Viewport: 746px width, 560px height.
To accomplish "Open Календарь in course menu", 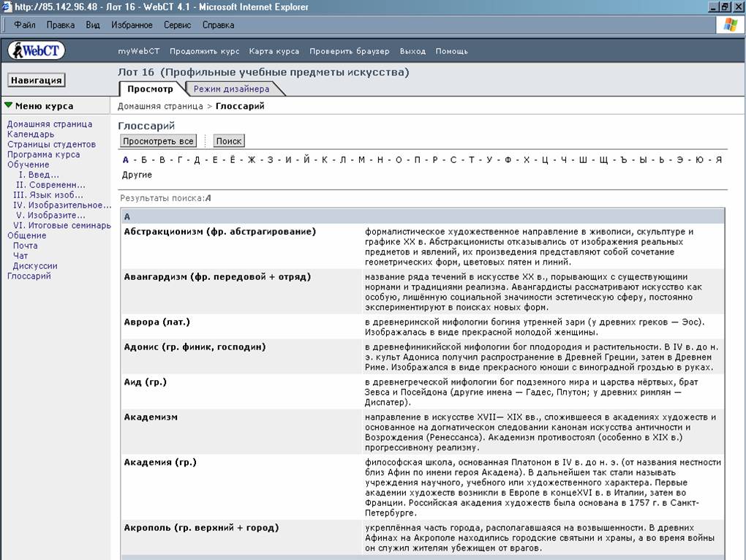I will [x=31, y=134].
